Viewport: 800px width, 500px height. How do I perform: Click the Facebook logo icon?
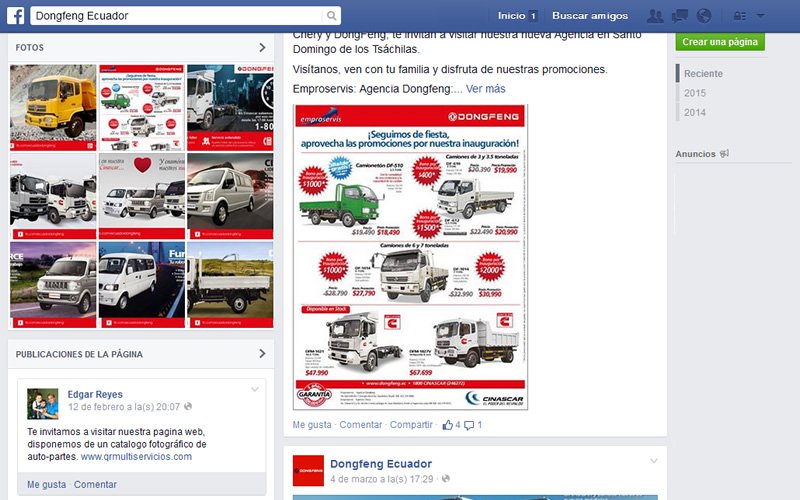(x=16, y=16)
